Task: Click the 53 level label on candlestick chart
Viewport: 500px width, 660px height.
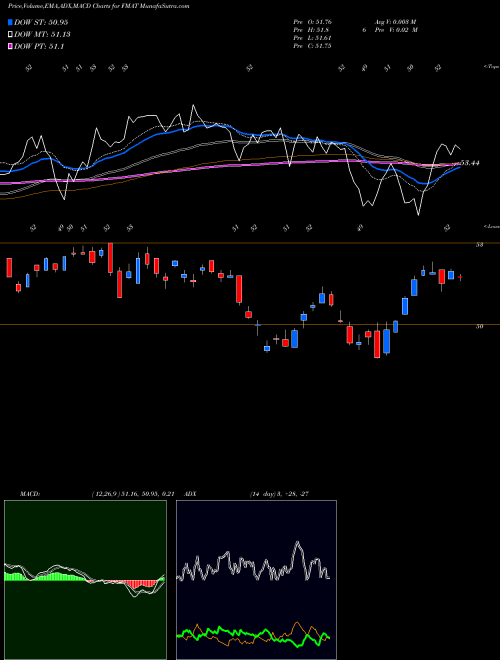Action: point(479,244)
